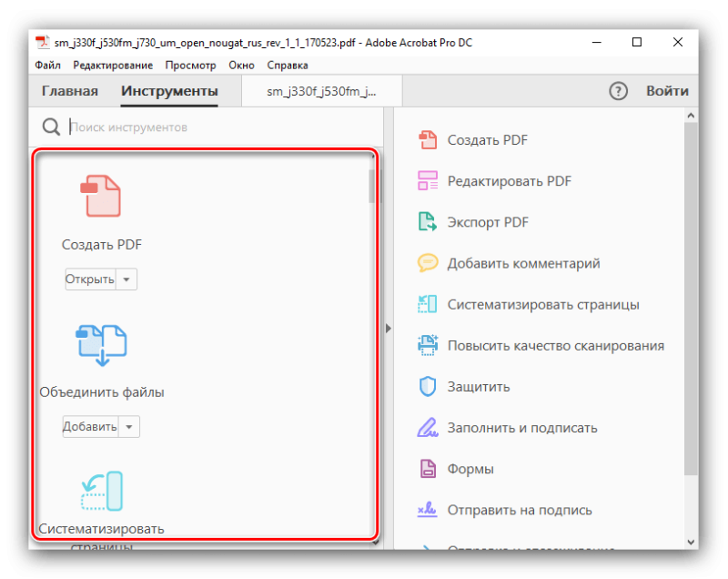Expand the Открыть button dropdown arrow
This screenshot has height=579, width=728.
tap(126, 279)
